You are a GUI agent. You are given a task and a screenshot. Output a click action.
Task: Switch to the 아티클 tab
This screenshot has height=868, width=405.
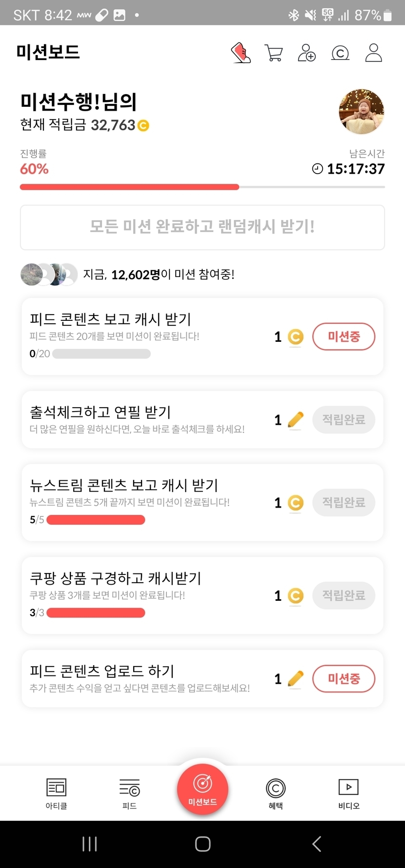tap(56, 793)
